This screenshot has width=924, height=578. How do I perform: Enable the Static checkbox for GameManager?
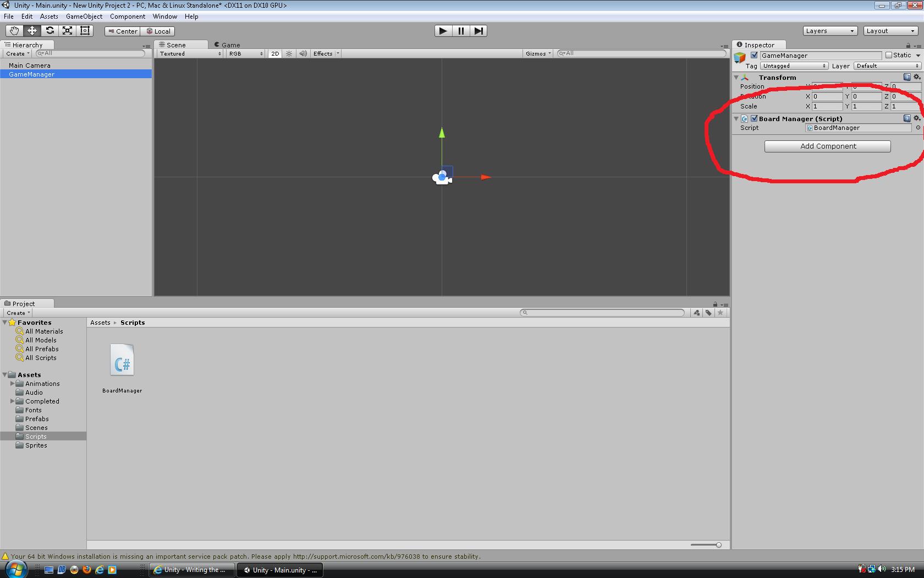pos(889,55)
